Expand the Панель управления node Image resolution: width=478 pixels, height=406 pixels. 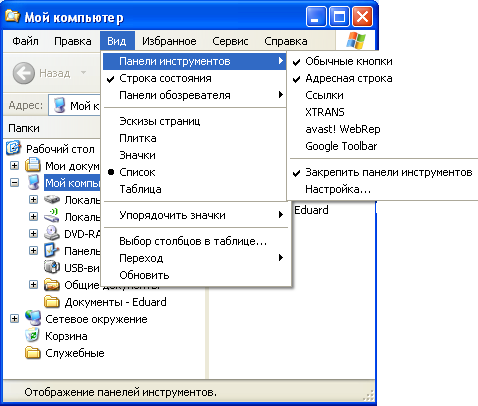[x=33, y=250]
